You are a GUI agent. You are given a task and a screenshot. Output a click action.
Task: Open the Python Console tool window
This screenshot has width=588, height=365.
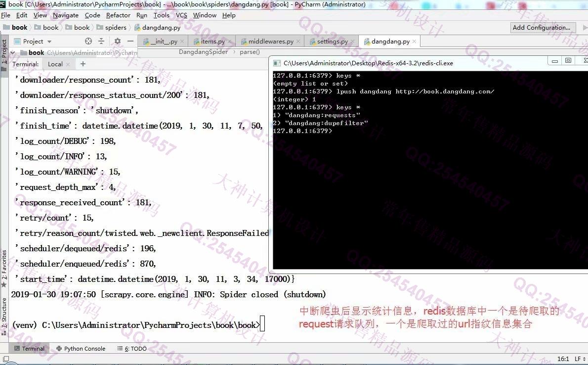pos(81,349)
